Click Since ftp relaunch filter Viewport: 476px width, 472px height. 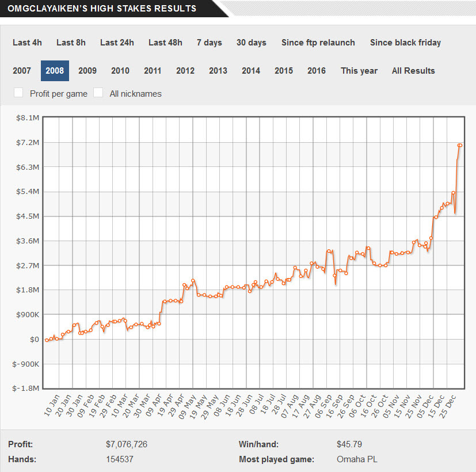318,43
